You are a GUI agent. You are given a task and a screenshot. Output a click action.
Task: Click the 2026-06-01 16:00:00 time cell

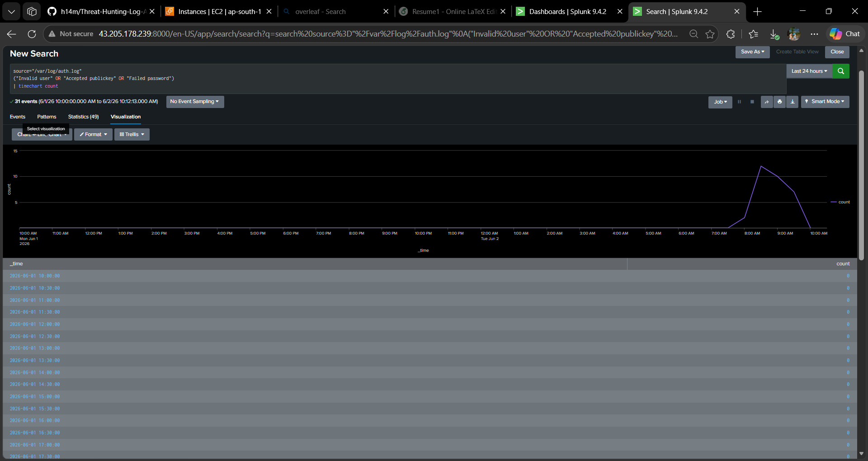[x=35, y=421]
